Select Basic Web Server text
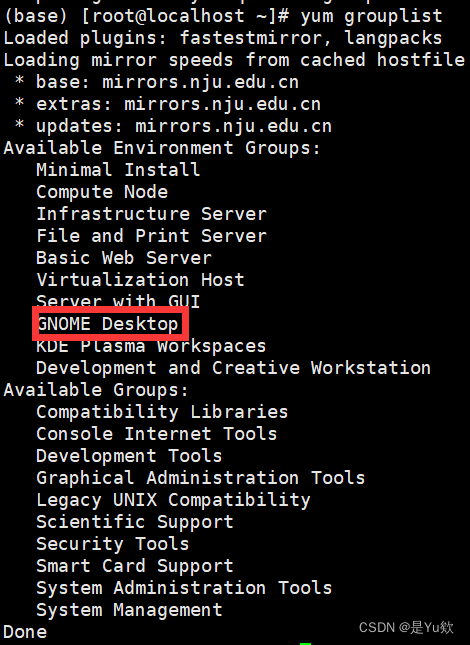470x645 pixels. (x=124, y=258)
